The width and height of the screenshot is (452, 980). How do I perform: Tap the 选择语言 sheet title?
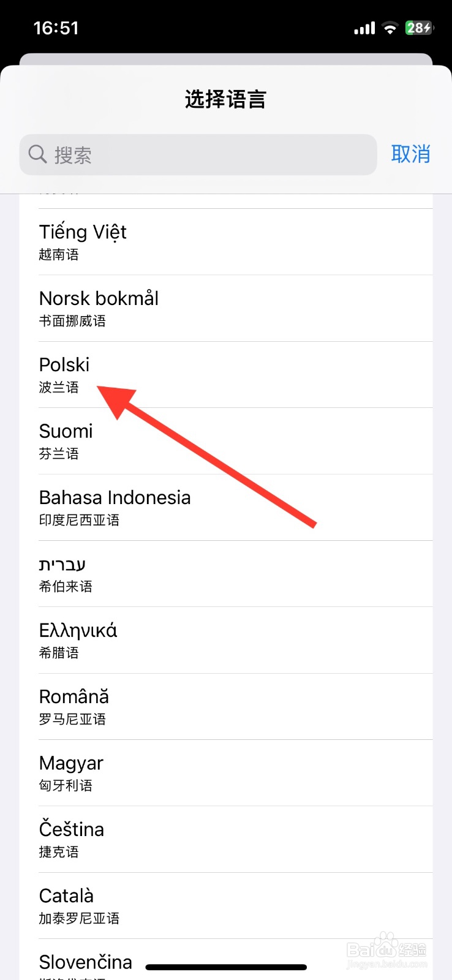point(225,99)
